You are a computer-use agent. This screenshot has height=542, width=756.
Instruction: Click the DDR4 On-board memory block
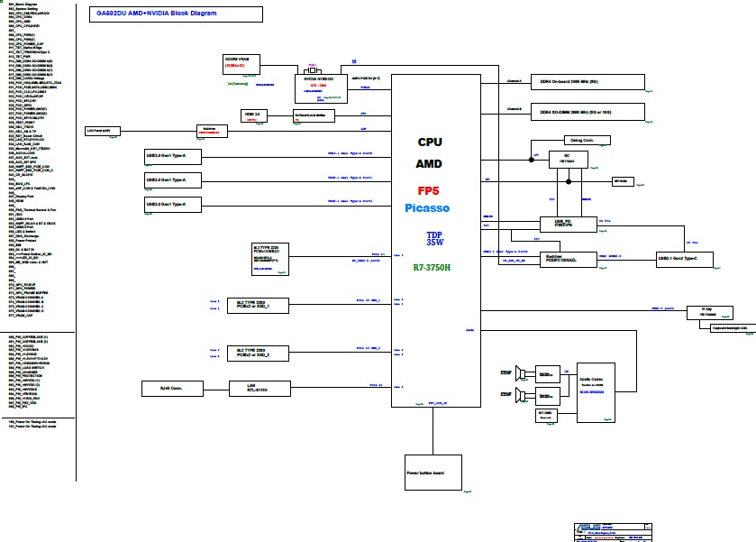tap(587, 82)
